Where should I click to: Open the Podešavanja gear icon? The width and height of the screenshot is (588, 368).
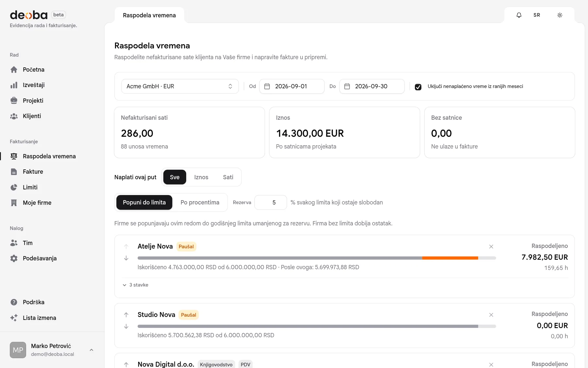click(x=14, y=258)
